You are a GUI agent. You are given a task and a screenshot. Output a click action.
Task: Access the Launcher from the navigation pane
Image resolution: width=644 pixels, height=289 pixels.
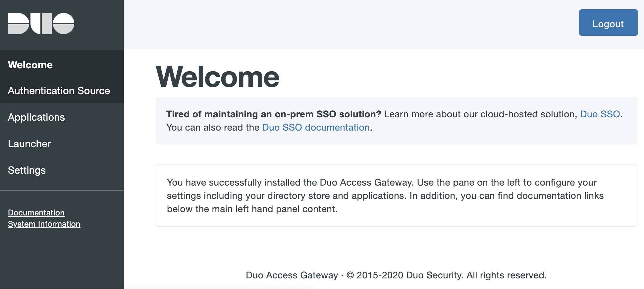[29, 144]
